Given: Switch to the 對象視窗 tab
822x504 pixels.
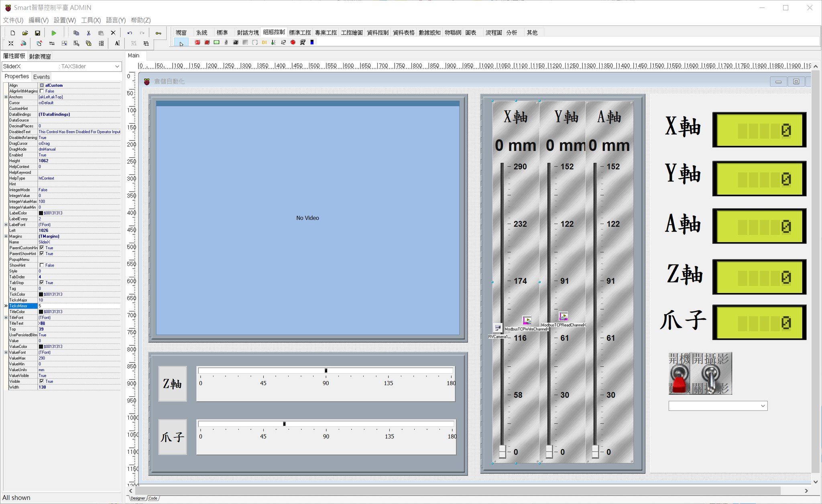Looking at the screenshot, I should point(40,57).
